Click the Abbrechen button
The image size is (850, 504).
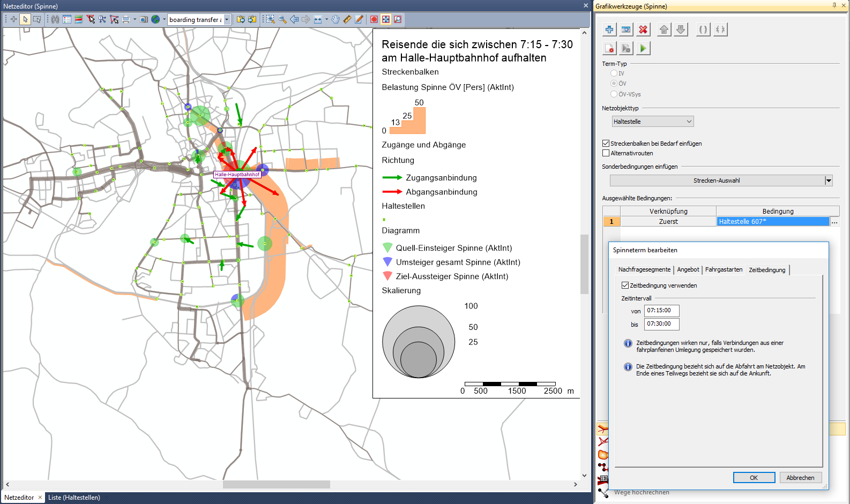point(800,478)
